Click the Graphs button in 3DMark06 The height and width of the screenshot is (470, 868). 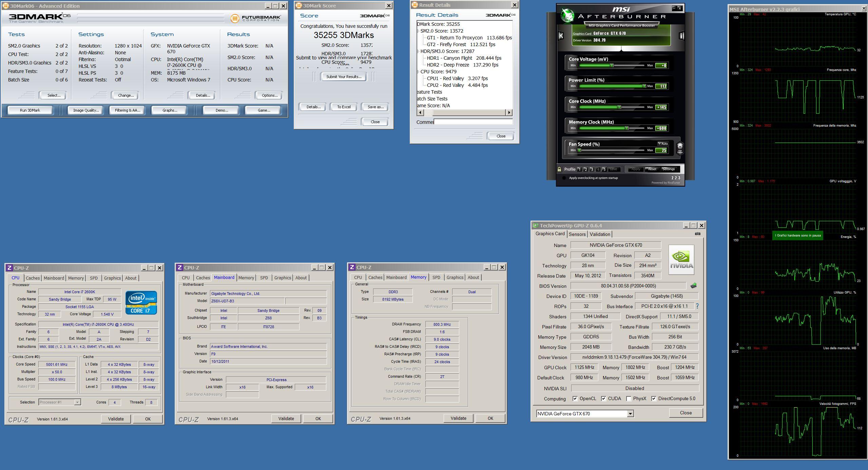coord(170,110)
